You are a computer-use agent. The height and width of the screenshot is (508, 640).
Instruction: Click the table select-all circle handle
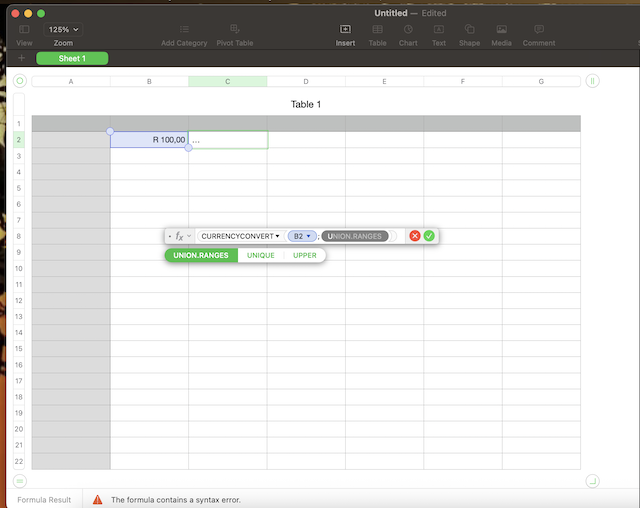click(20, 81)
